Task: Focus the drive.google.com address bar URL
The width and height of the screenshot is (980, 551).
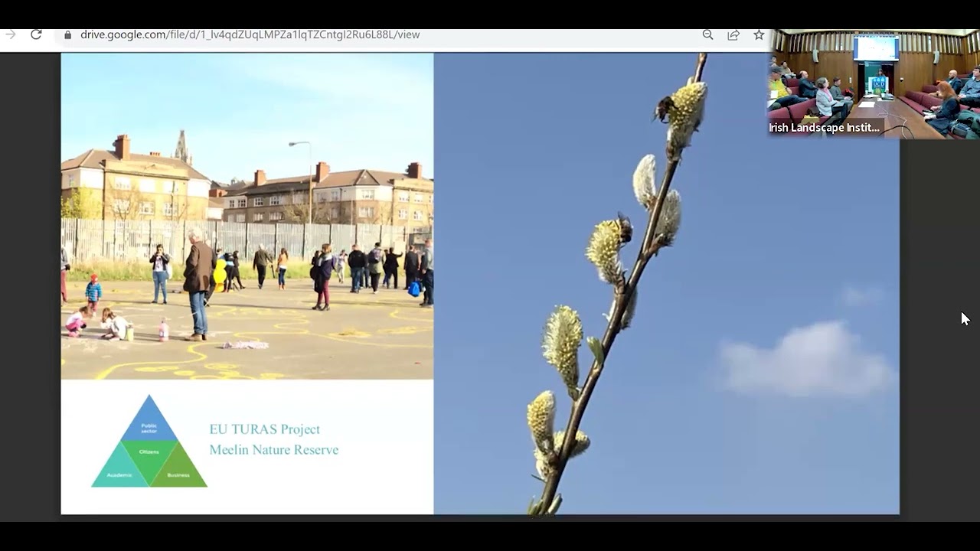Action: [250, 34]
